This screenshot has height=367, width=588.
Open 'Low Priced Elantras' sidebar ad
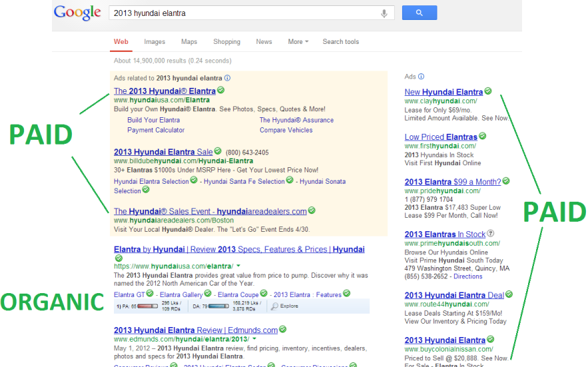pyautogui.click(x=441, y=137)
